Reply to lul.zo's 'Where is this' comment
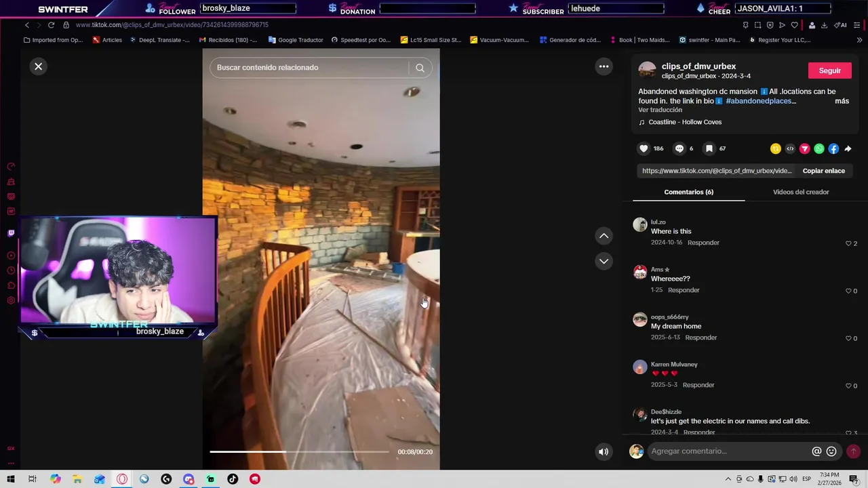 703,243
